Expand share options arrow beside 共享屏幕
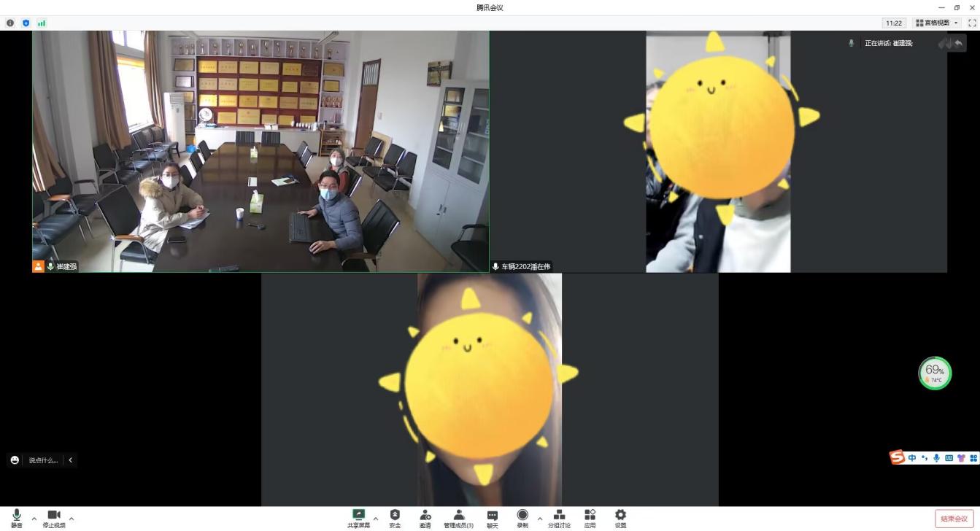Viewport: 980px width, 531px height. [376, 519]
